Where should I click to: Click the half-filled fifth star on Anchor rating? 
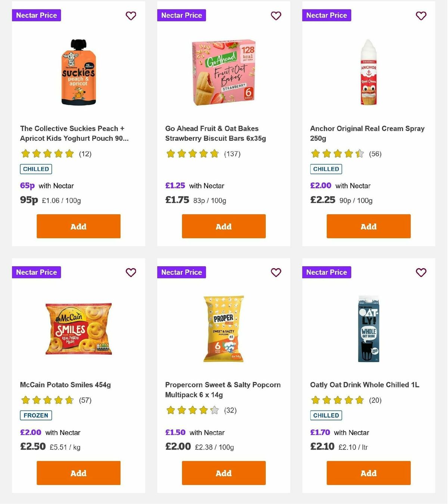point(359,153)
